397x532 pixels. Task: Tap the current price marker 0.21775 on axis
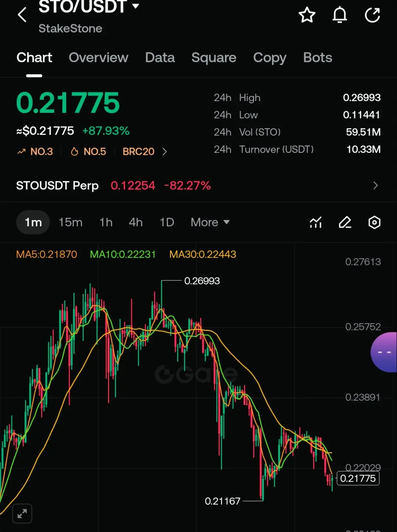point(358,478)
